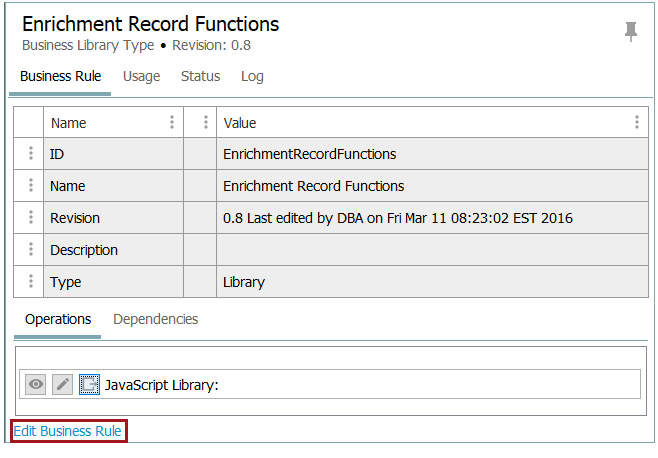Open the Value column header options menu
Viewport: 658px width, 458px height.
tap(637, 123)
